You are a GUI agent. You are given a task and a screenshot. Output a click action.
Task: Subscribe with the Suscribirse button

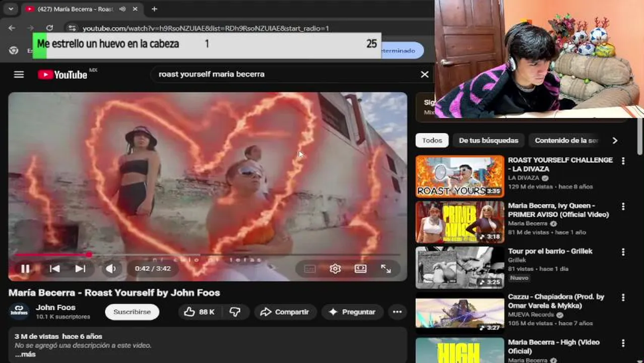[132, 312]
